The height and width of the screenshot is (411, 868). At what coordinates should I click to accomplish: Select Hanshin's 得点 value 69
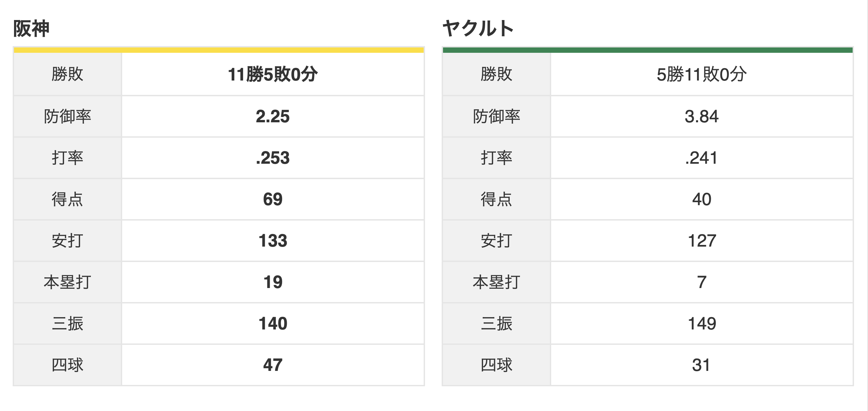[x=273, y=199]
